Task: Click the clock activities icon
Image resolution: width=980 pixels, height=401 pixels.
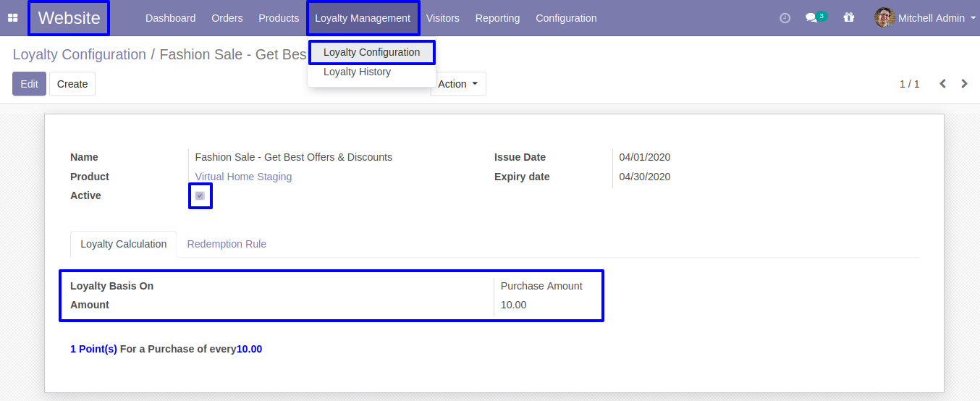Action: click(785, 18)
